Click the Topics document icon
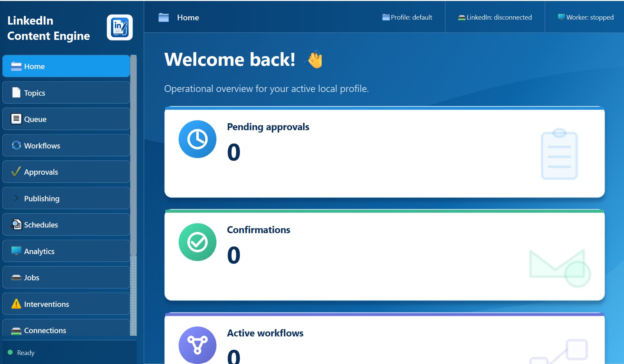 (16, 93)
